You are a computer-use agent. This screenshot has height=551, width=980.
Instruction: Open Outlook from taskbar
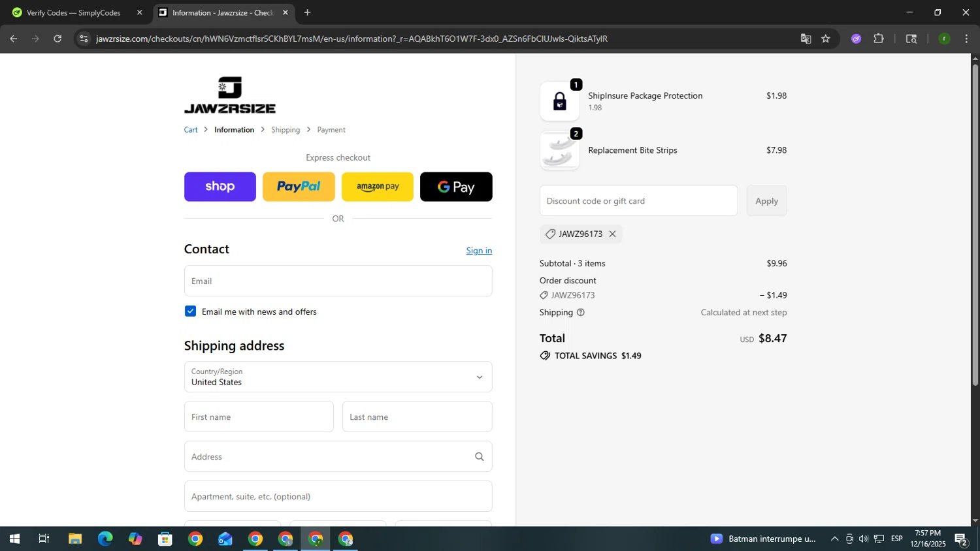point(225,539)
